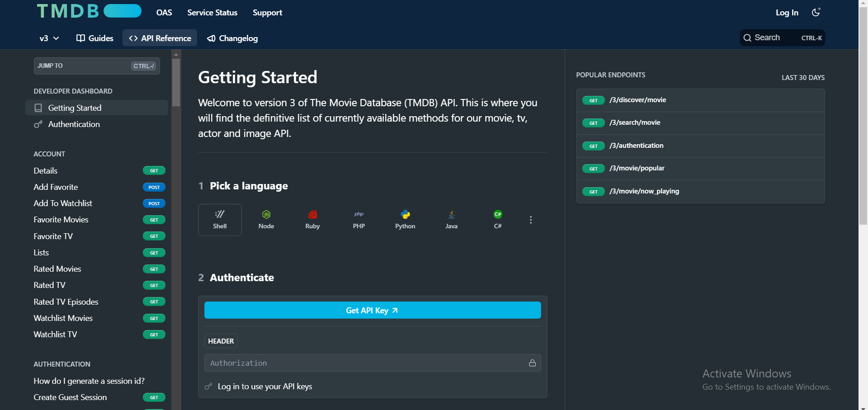Open Rated TV endpoint
The image size is (868, 410).
99,285
